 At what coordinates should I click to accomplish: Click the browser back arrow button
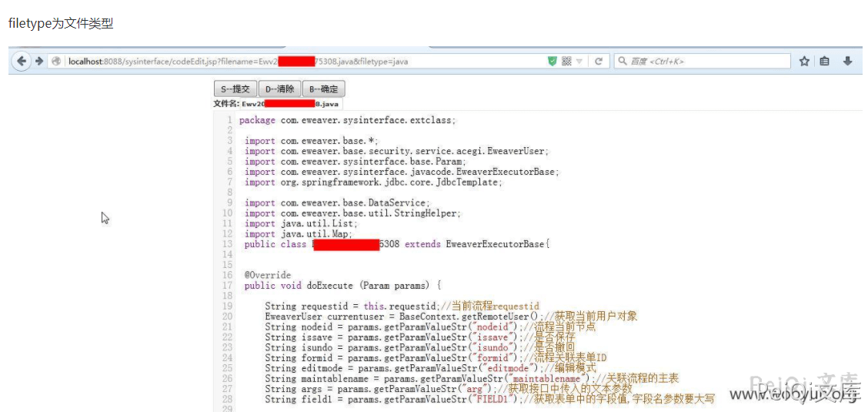pyautogui.click(x=22, y=62)
